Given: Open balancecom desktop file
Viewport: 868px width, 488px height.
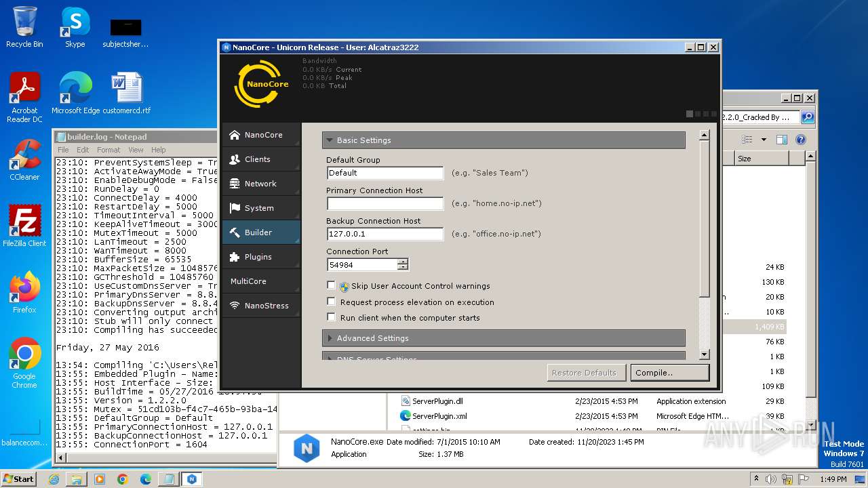Looking at the screenshot, I should 24,432.
